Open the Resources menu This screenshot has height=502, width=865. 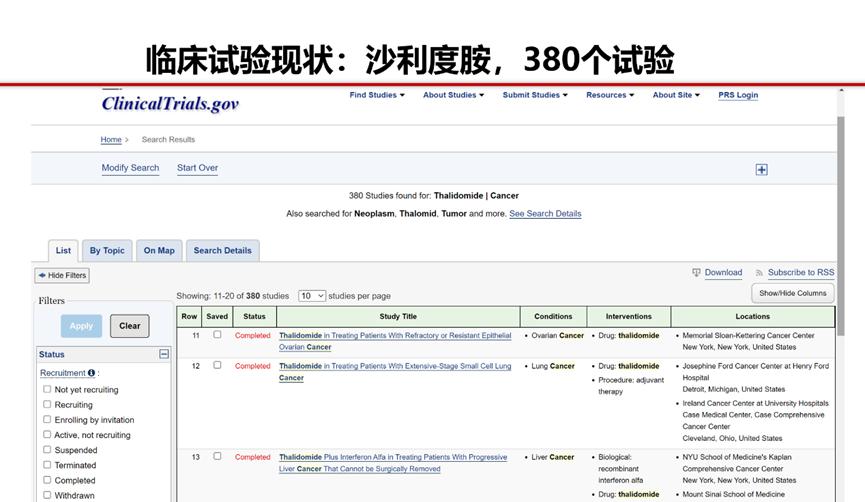click(x=610, y=95)
